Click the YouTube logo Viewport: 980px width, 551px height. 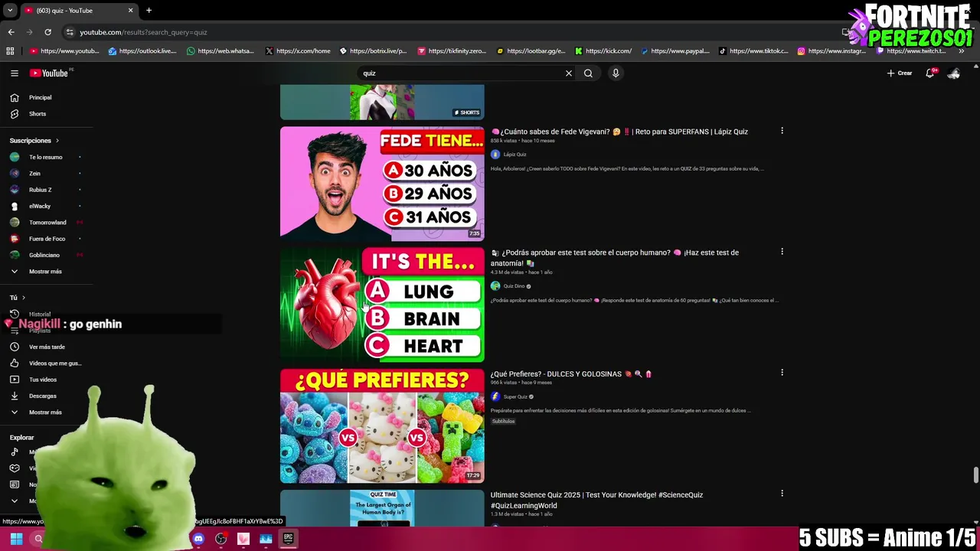[49, 73]
